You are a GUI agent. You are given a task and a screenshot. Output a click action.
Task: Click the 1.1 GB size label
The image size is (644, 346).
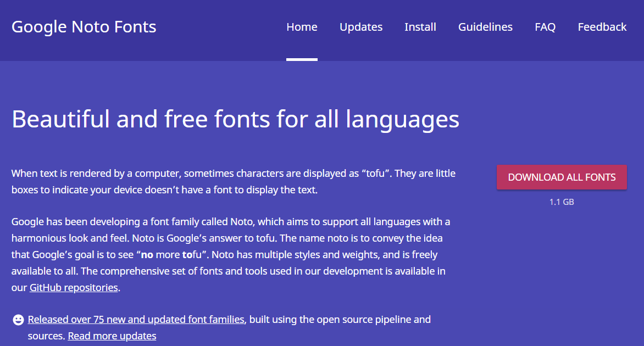[x=562, y=202]
